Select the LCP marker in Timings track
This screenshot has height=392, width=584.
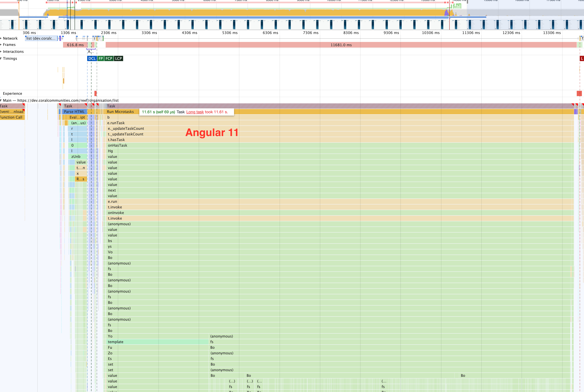(x=118, y=58)
